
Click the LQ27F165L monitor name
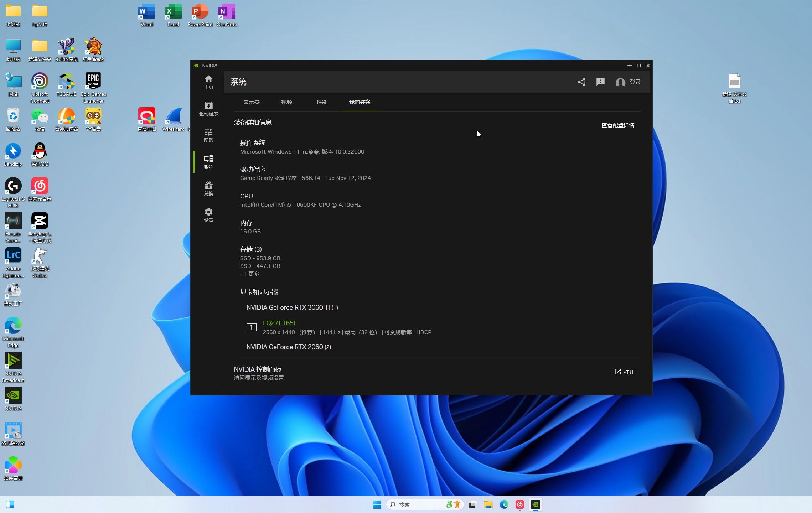[280, 323]
